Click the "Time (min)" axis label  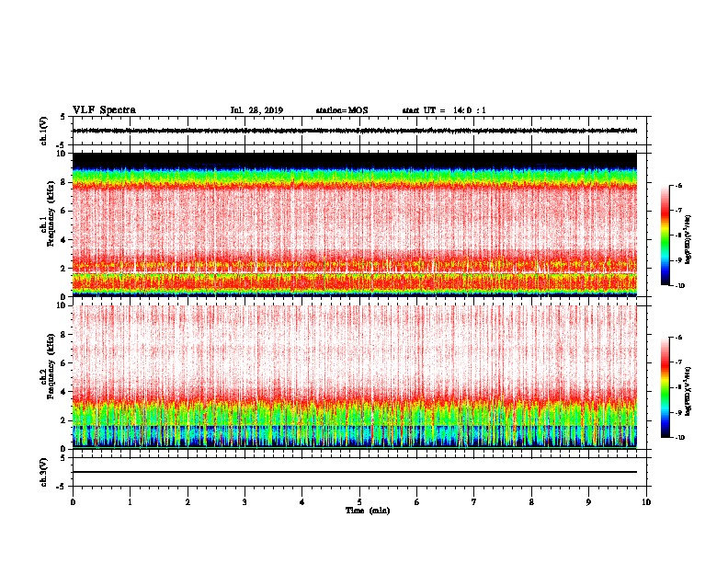click(x=368, y=511)
